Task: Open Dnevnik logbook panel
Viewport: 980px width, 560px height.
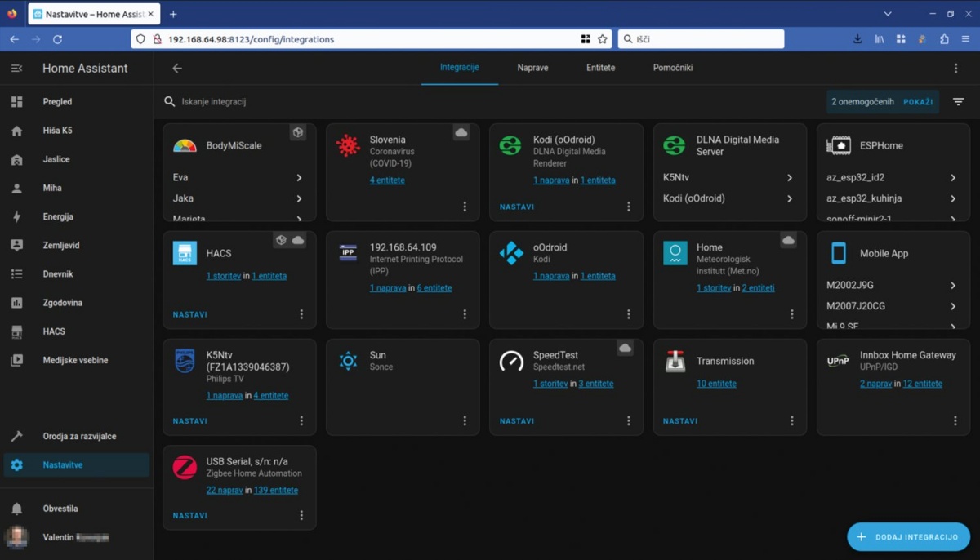Action: click(77, 274)
